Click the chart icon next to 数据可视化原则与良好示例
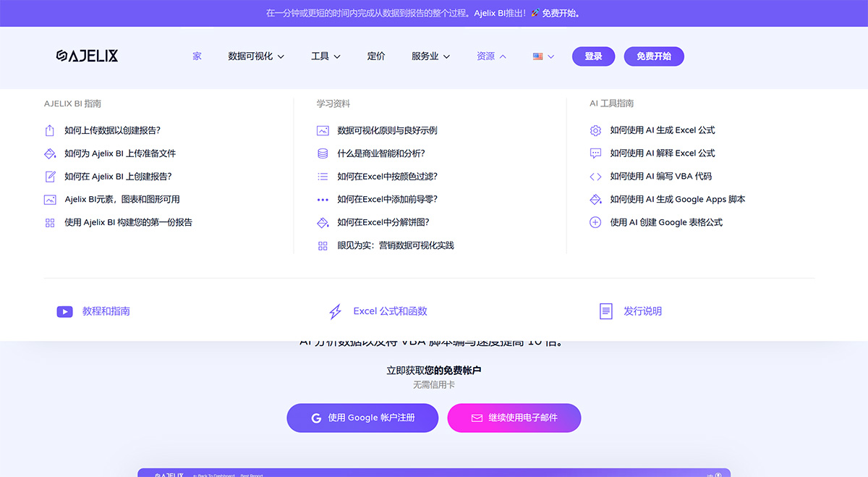868x477 pixels. coord(323,130)
